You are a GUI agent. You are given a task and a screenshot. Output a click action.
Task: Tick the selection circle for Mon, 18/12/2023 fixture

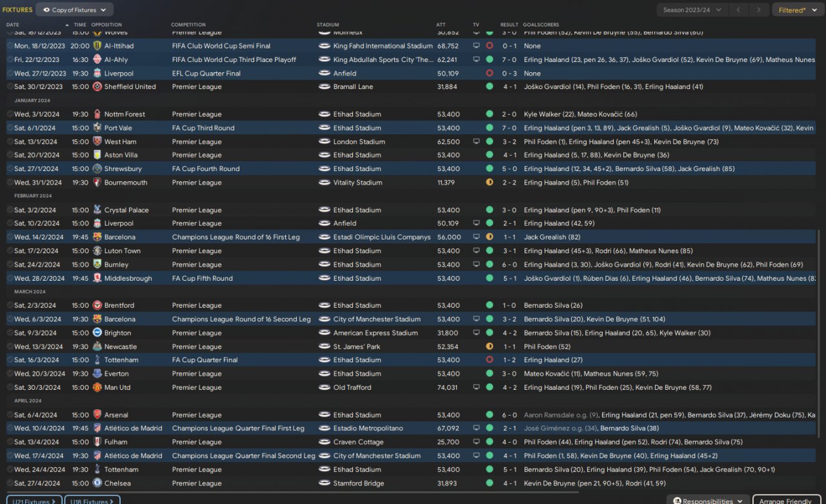click(10, 46)
